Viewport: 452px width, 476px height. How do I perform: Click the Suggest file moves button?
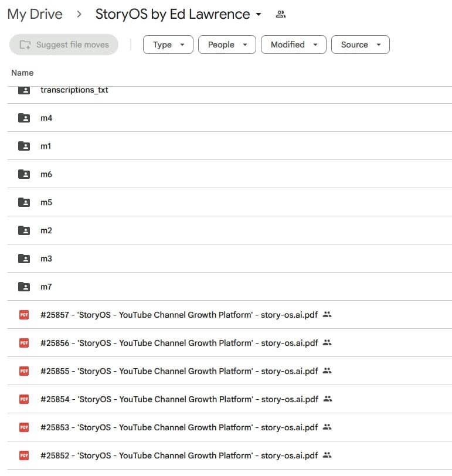coord(64,45)
